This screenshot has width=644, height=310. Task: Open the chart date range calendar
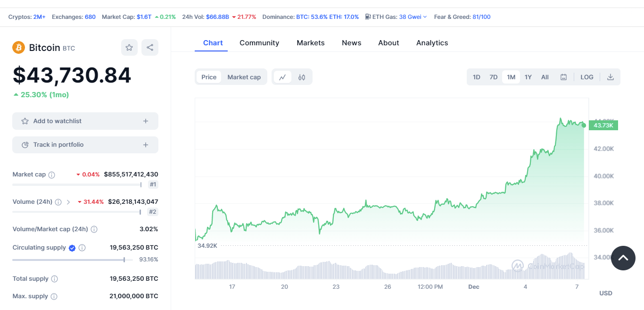pos(563,77)
